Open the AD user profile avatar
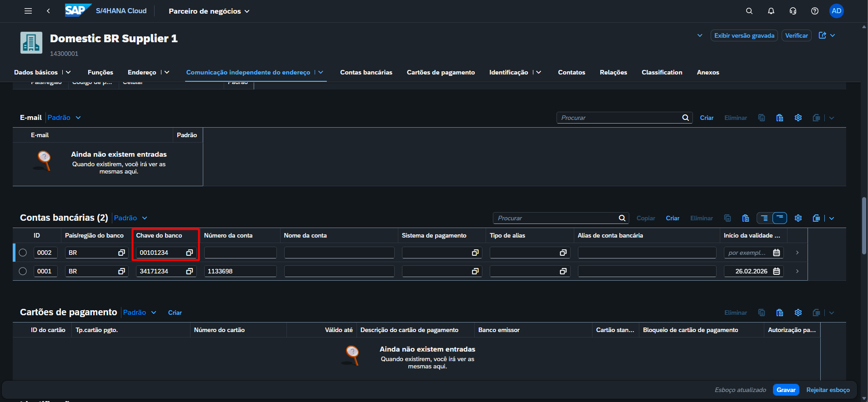The height and width of the screenshot is (402, 868). point(837,11)
